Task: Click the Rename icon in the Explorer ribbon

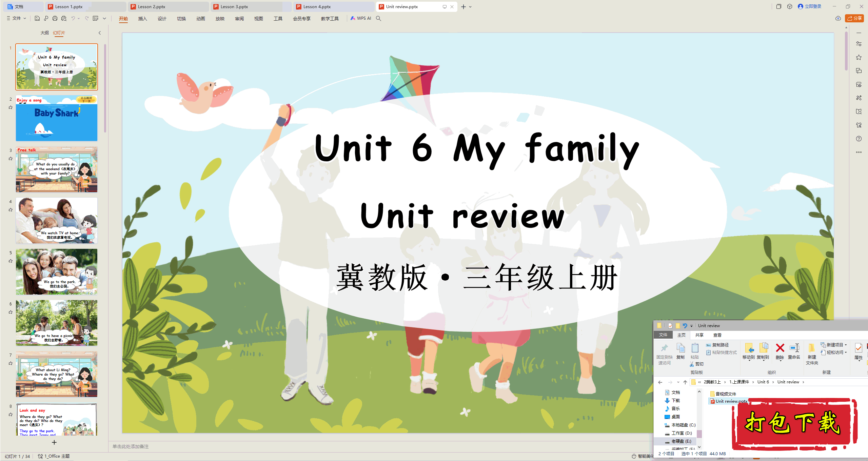Action: [794, 348]
